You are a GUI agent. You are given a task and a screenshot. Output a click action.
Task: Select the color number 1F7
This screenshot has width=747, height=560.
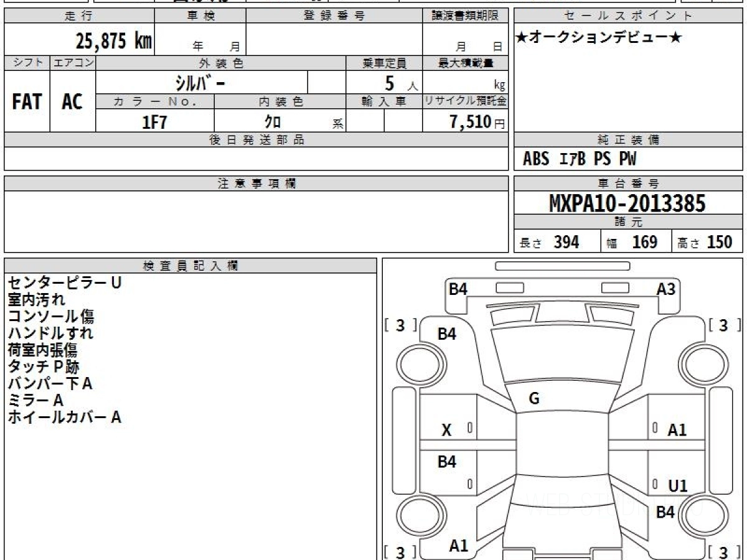click(x=154, y=122)
